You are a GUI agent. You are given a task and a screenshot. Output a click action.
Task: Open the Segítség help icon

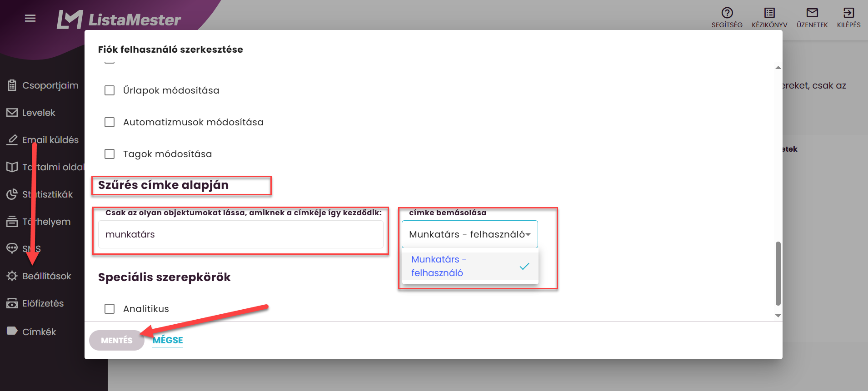(x=727, y=13)
